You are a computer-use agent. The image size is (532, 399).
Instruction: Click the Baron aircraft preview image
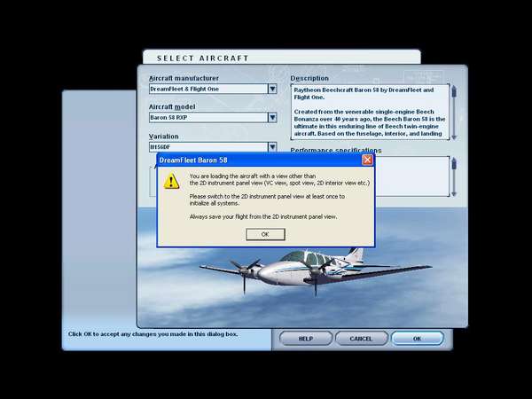(x=316, y=271)
